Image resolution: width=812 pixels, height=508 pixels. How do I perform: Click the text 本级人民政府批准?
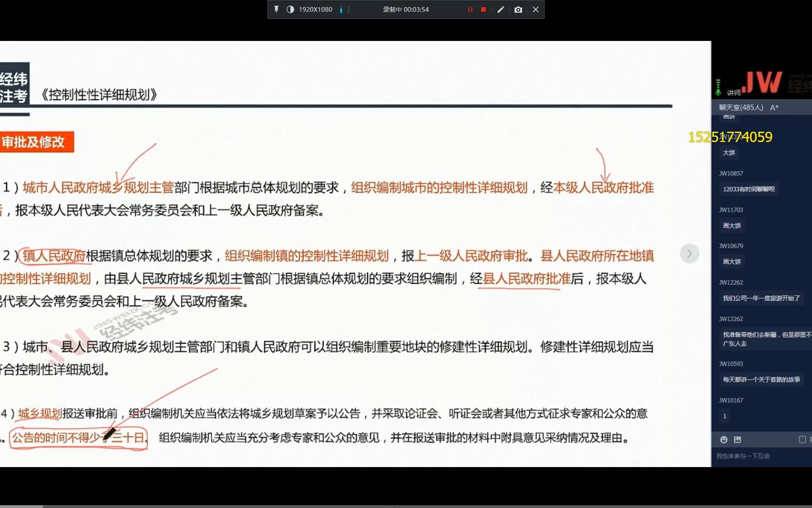point(603,188)
